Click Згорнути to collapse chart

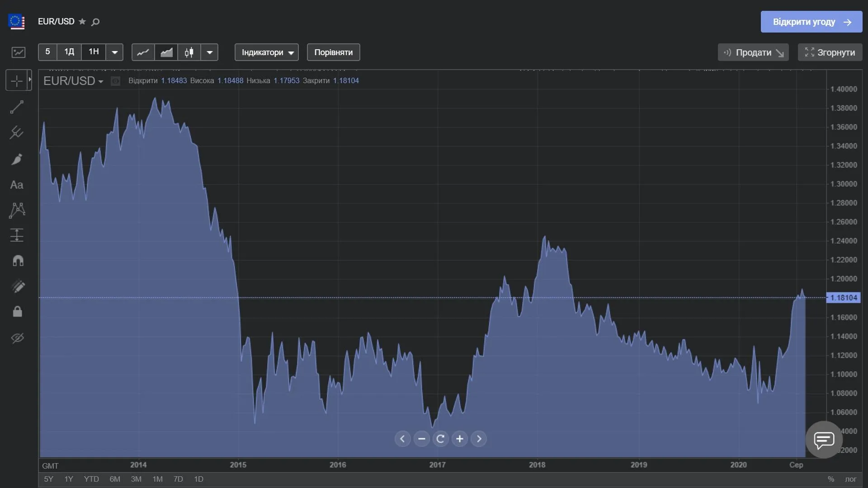[830, 52]
